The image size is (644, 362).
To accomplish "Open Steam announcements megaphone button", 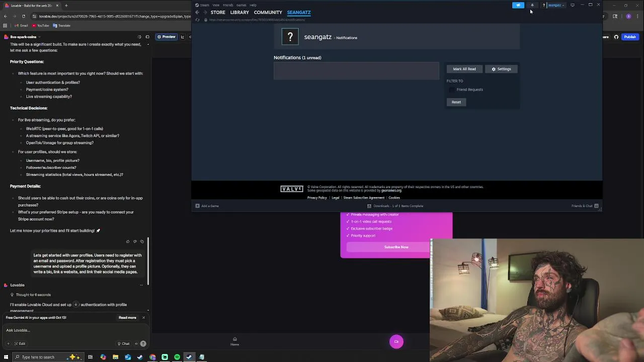I will click(x=518, y=5).
